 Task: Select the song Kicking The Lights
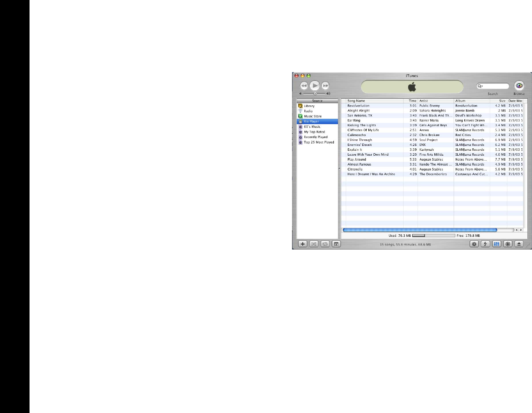click(x=362, y=125)
